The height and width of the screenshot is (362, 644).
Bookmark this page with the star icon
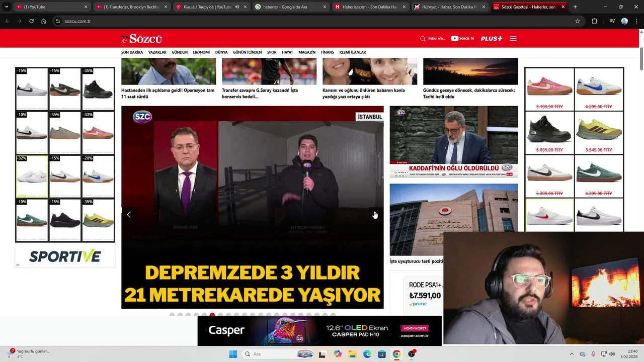pos(578,21)
